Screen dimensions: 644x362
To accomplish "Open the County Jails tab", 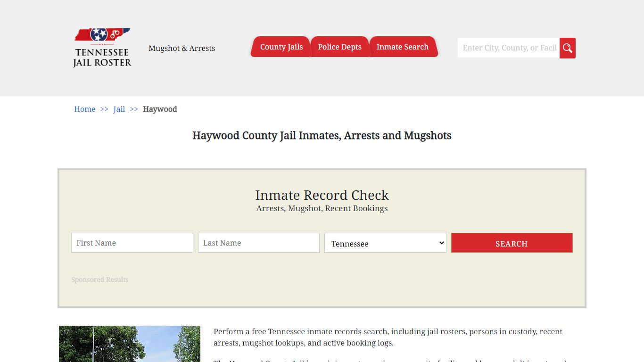I will (281, 47).
